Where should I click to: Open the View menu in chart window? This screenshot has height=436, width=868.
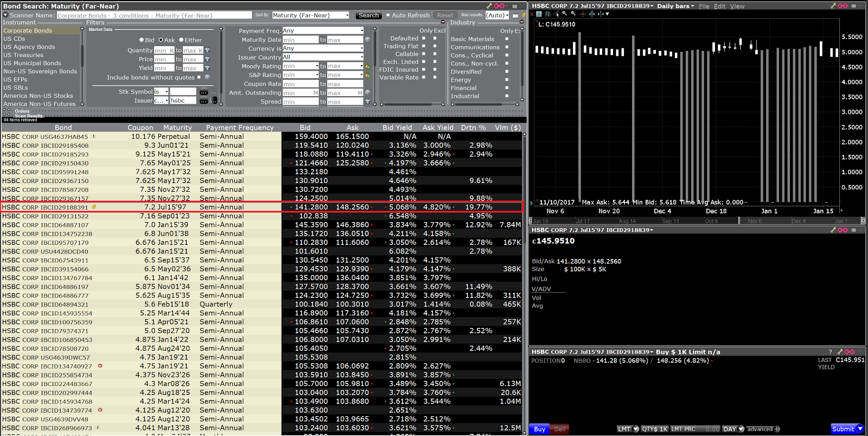(x=737, y=7)
